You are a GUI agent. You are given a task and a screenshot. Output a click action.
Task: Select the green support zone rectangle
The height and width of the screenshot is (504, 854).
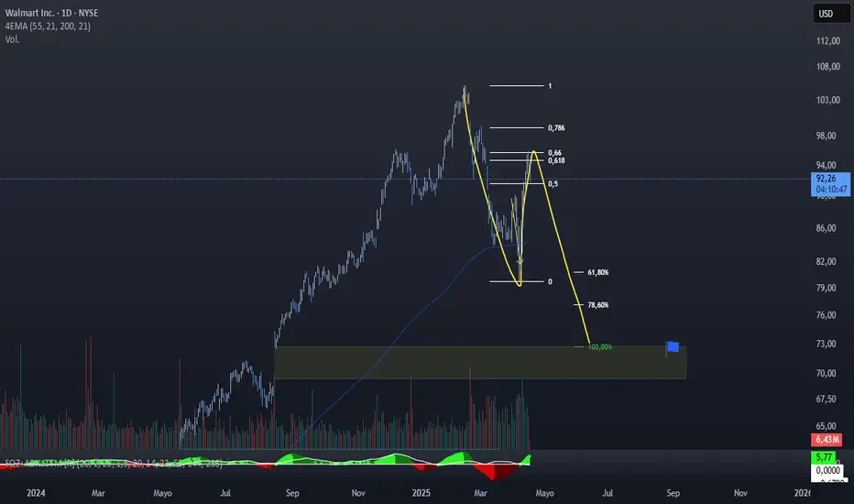pos(480,363)
